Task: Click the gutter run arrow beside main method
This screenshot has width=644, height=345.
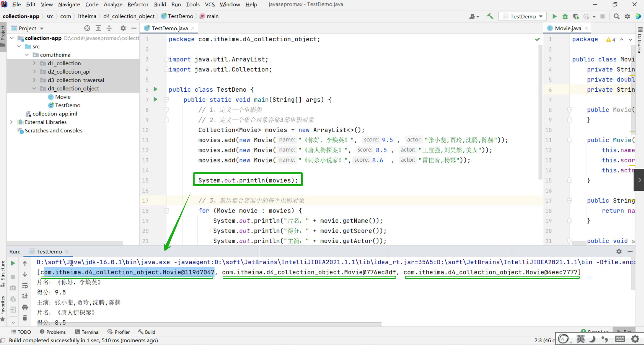Action: pos(155,99)
